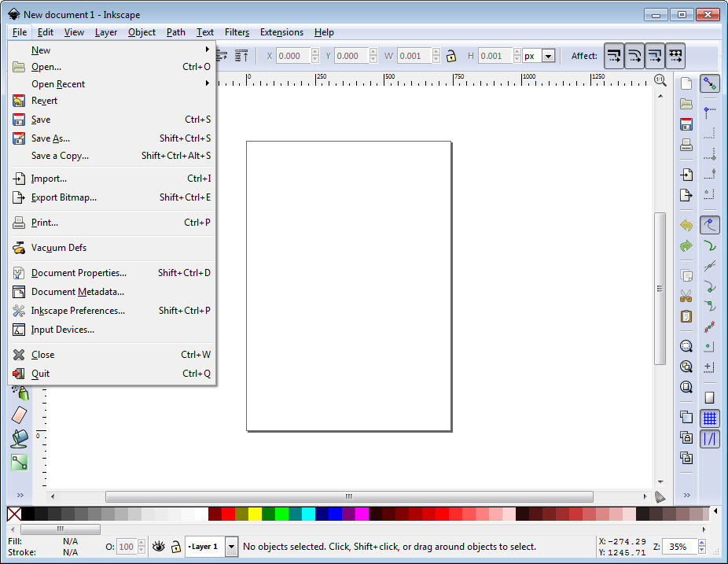
Task: Open the Layer 1 dropdown in the status bar
Action: point(231,546)
